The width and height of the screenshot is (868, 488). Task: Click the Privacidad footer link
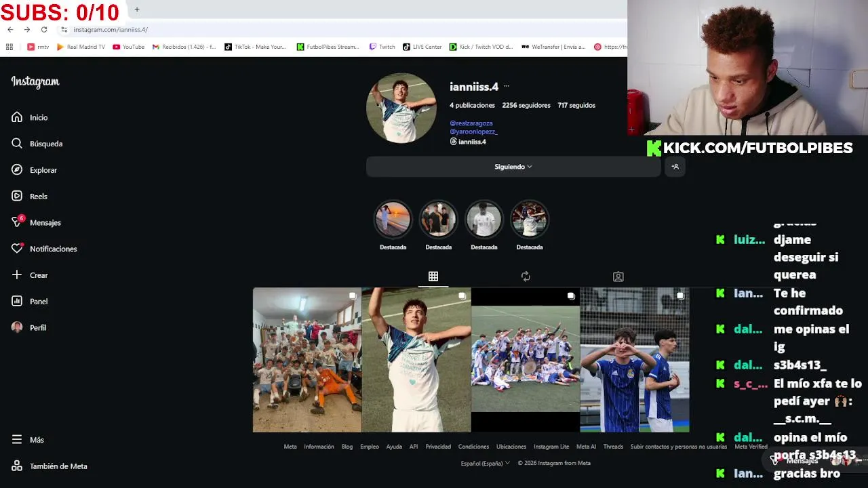438,447
